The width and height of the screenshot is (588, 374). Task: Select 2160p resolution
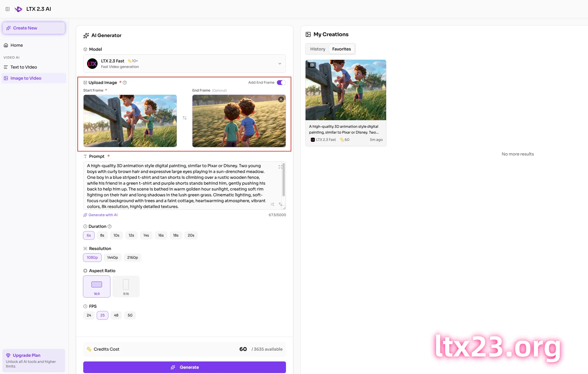point(132,258)
